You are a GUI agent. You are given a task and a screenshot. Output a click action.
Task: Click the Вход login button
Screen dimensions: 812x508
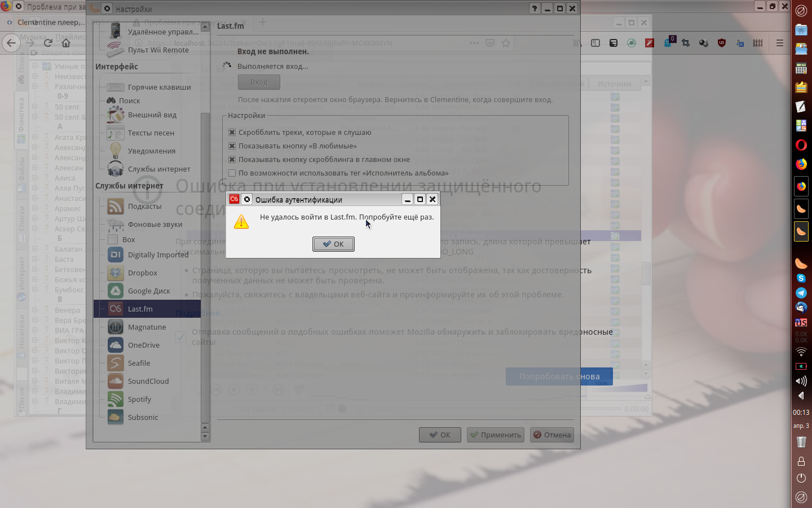coord(259,82)
